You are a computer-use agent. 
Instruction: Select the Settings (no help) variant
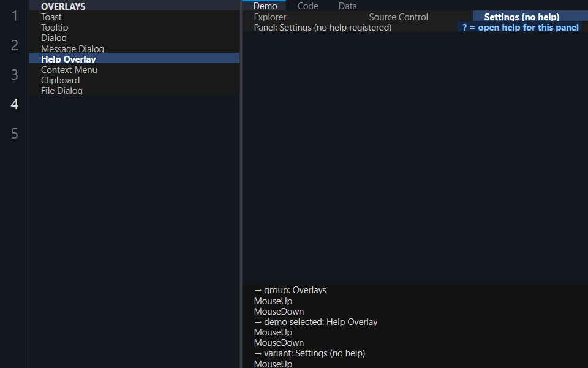click(530, 17)
